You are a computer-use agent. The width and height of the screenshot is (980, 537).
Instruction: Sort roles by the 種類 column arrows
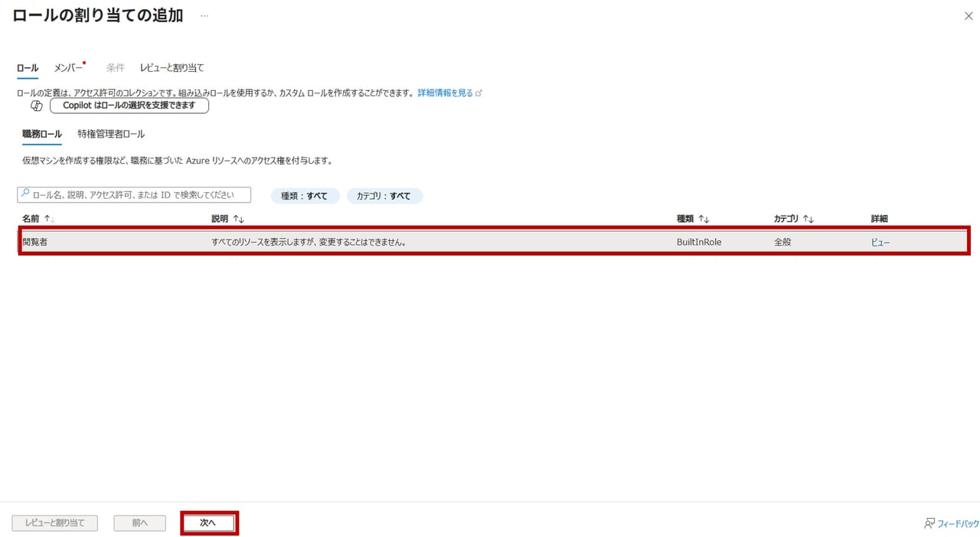[x=704, y=219]
